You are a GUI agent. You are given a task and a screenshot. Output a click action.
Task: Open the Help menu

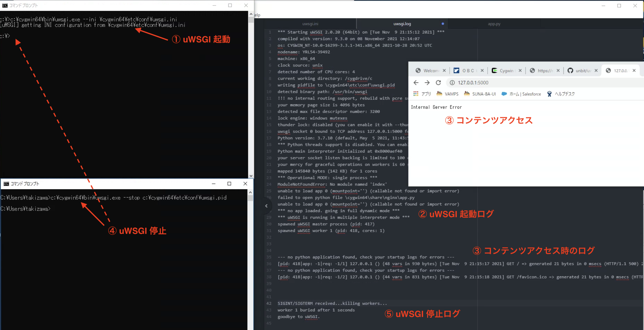tap(257, 15)
